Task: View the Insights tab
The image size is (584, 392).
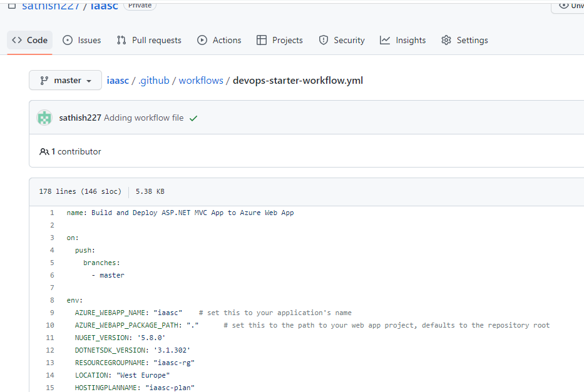Action: pyautogui.click(x=403, y=40)
